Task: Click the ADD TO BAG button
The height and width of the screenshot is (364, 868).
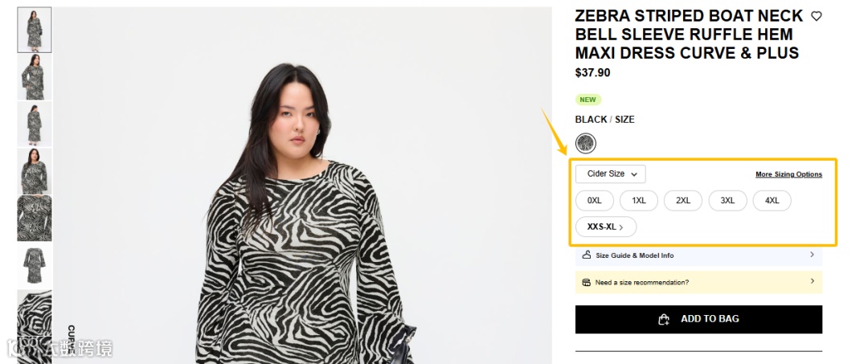Action: point(698,319)
